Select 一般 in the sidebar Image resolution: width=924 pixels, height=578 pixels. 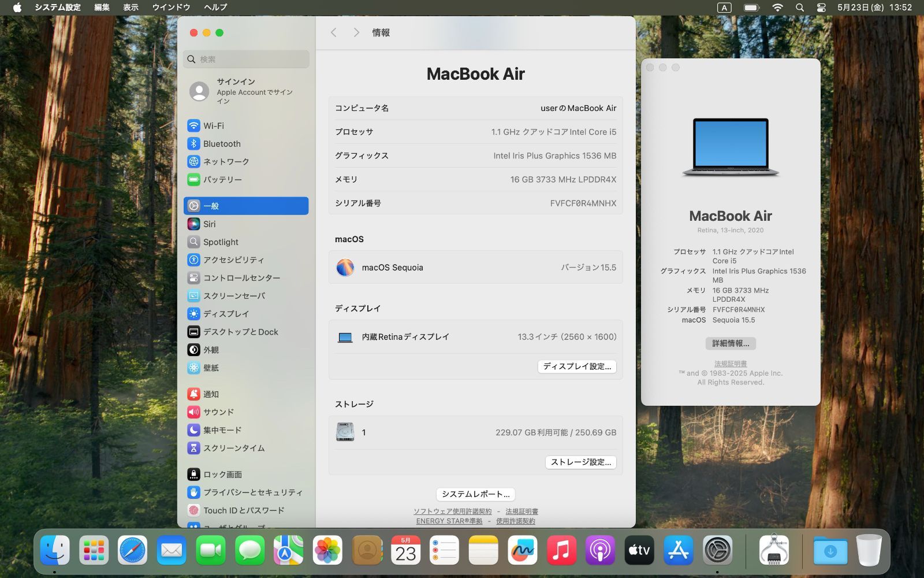tap(246, 206)
